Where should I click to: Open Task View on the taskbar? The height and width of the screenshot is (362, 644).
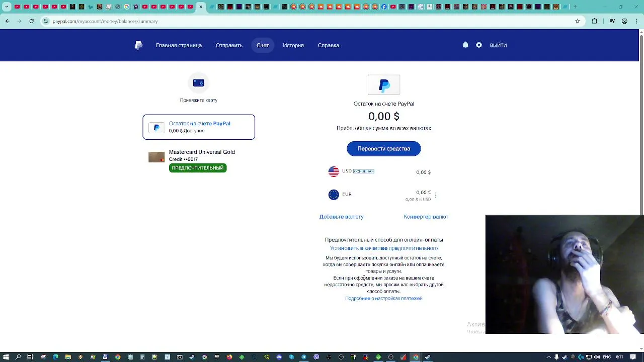coord(30,357)
